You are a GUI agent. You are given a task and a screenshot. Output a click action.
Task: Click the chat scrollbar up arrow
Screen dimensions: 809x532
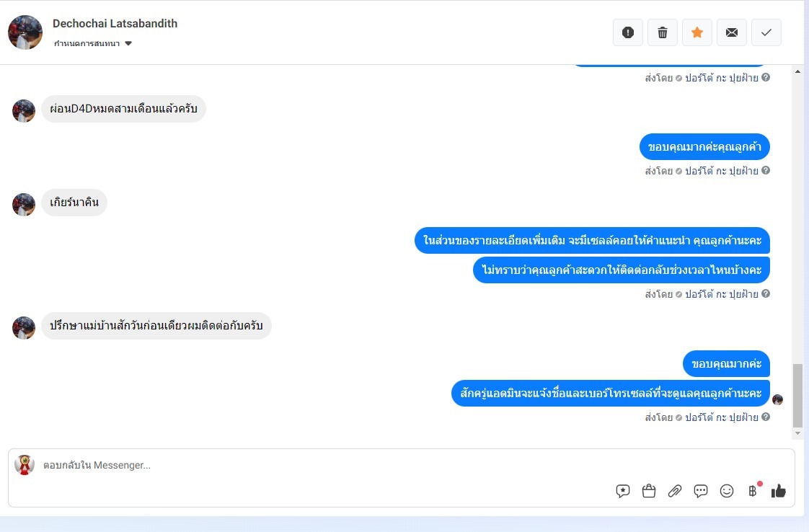tap(797, 71)
